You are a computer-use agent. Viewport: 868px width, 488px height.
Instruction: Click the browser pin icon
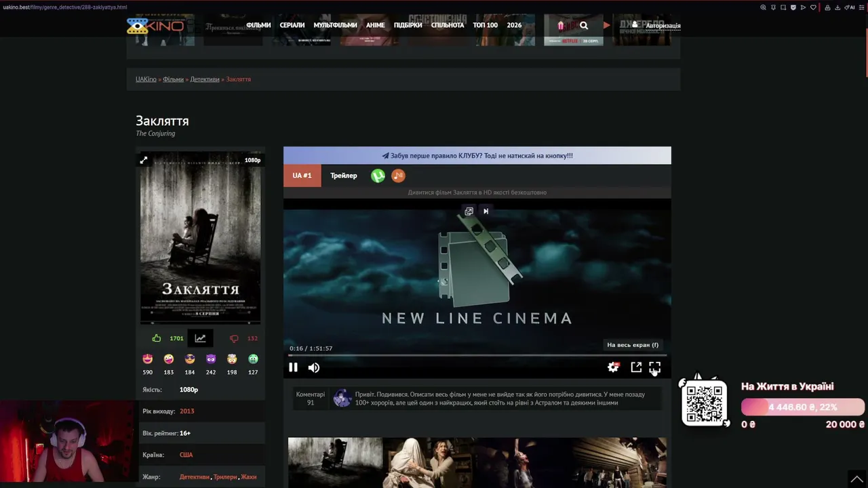coord(773,7)
